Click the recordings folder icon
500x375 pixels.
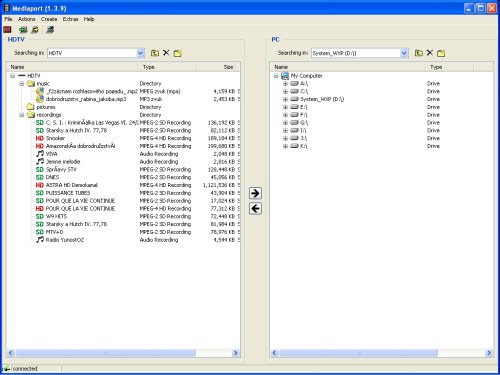pyautogui.click(x=31, y=115)
